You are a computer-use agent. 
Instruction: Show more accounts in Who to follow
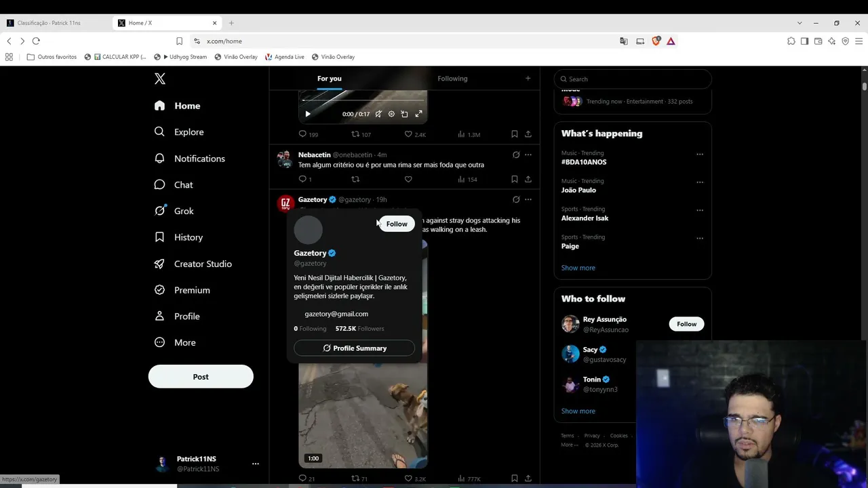click(578, 411)
